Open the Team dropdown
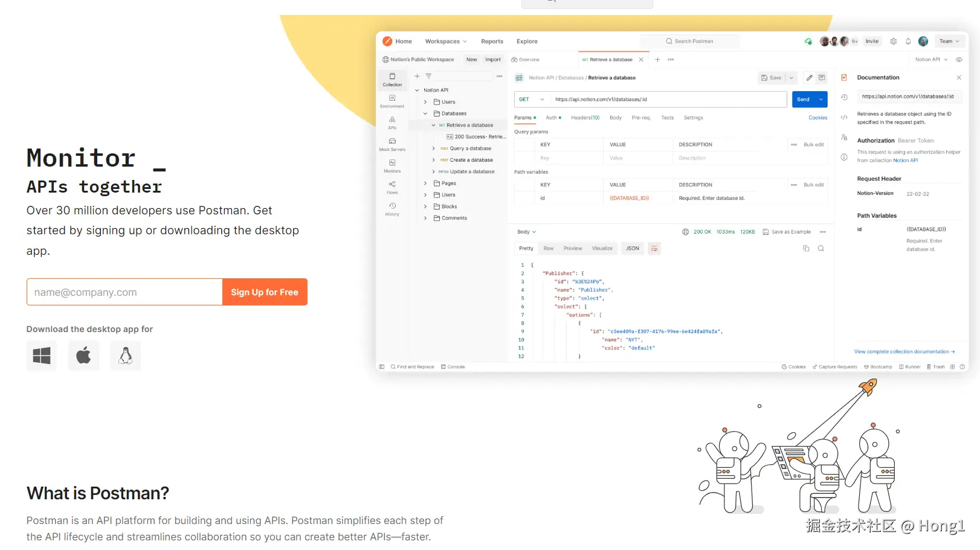 [949, 41]
